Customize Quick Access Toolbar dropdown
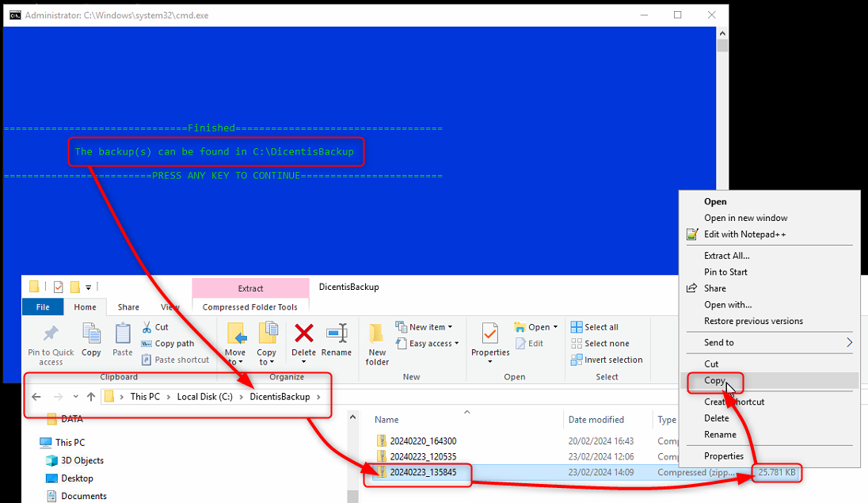 pyautogui.click(x=88, y=287)
